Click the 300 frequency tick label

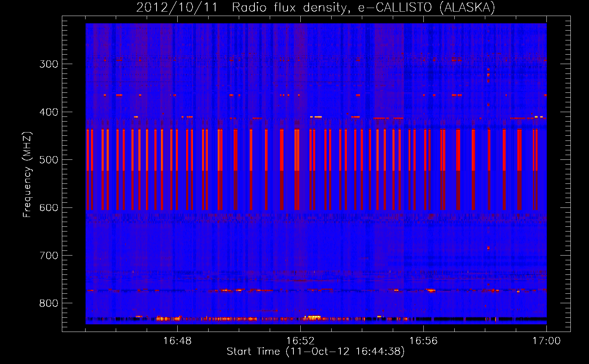49,64
